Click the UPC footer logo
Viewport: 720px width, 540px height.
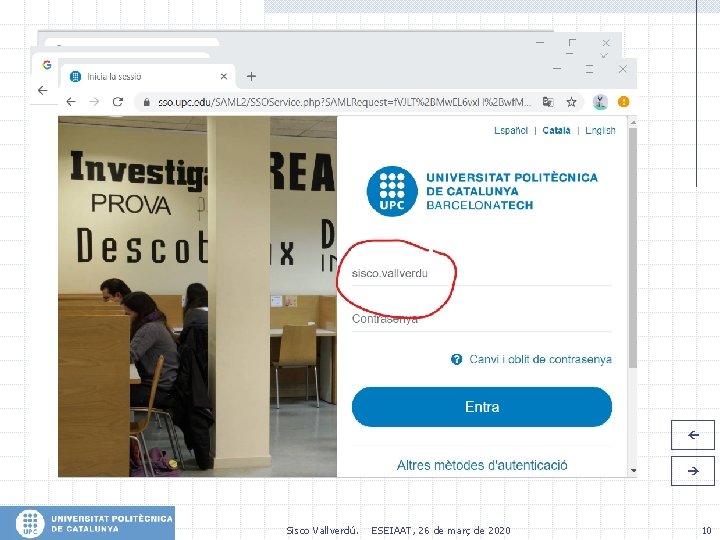click(87, 523)
